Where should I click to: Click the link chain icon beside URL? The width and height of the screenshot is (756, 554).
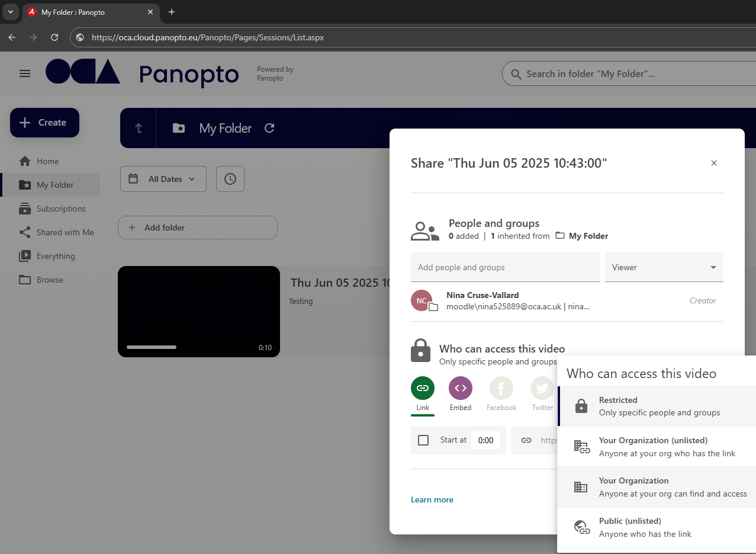point(526,440)
